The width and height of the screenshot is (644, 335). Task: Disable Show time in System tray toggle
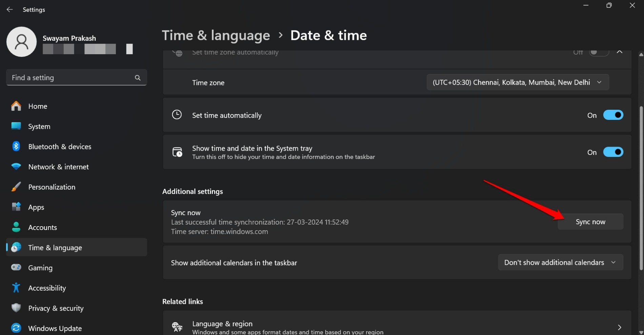[x=613, y=152]
